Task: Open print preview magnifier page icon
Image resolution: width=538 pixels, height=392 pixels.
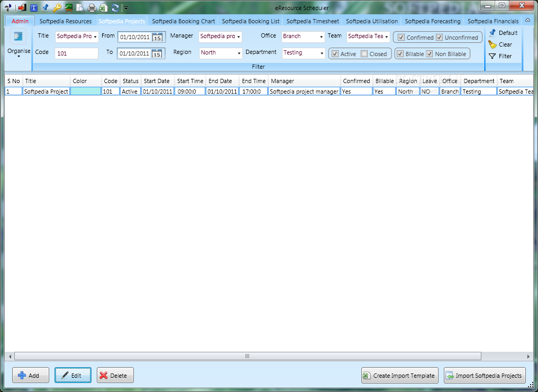Action: click(x=80, y=7)
